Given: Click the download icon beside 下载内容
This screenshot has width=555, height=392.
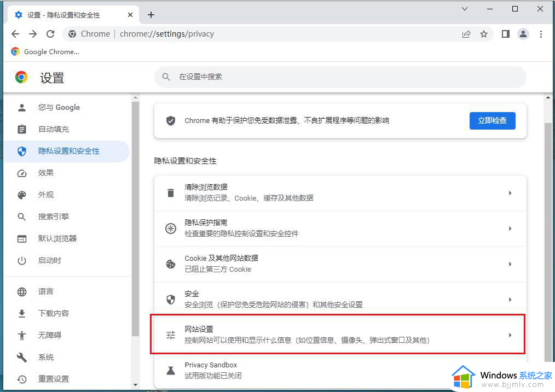Looking at the screenshot, I should [22, 313].
